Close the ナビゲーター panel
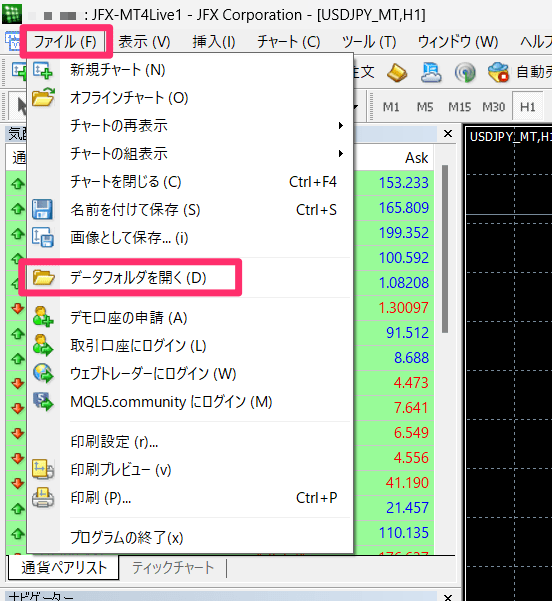The height and width of the screenshot is (601, 552). coord(448,597)
